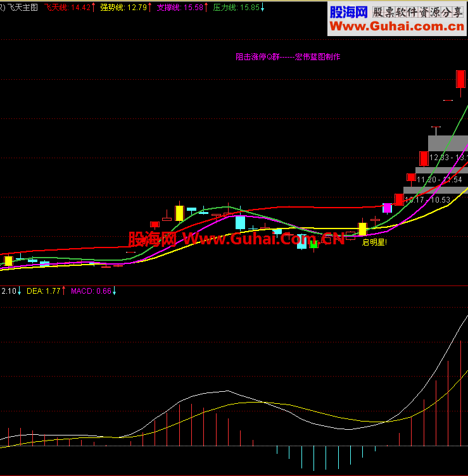Viewport: 468px width, 476px height.
Task: Click the 启明星! signal marker
Action: [374, 242]
